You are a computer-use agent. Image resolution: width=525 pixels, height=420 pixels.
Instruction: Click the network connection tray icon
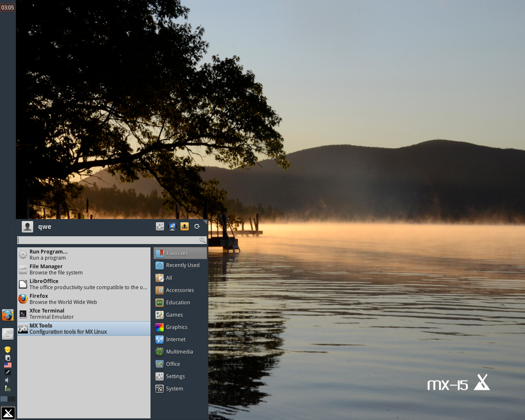(x=8, y=372)
